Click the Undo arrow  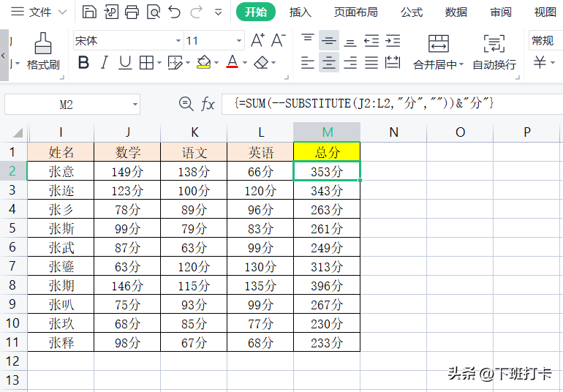pyautogui.click(x=175, y=12)
